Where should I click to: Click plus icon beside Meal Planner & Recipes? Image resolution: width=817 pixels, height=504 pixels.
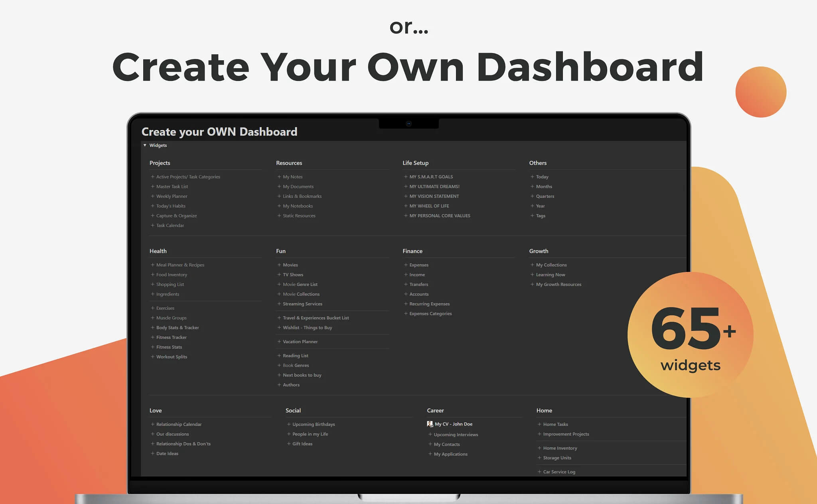(x=152, y=265)
